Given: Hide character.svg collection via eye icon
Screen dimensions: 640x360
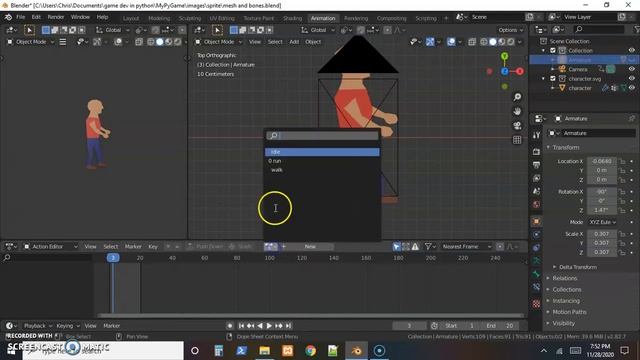Looking at the screenshot, I should click(x=632, y=79).
